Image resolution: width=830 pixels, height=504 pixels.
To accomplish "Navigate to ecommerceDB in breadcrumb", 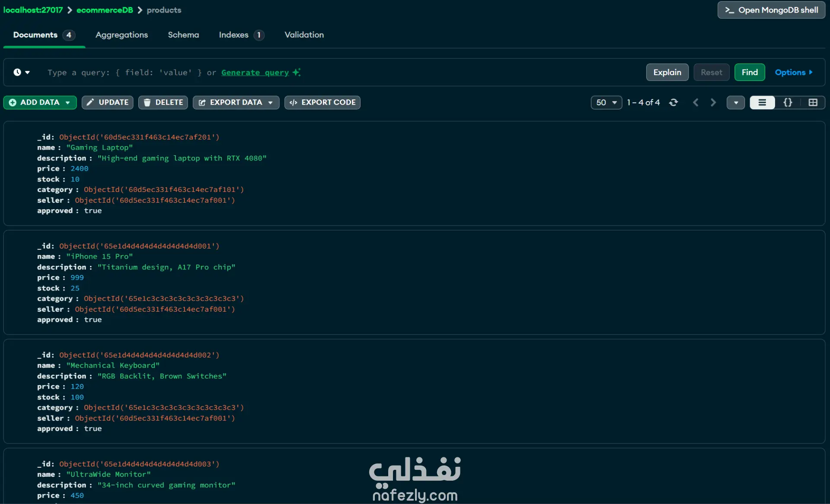I will tap(105, 10).
